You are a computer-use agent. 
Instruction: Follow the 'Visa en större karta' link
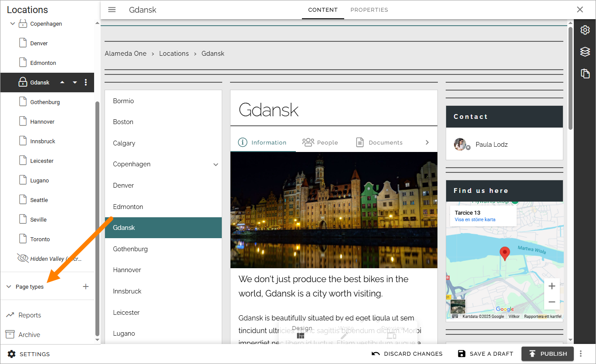[x=475, y=219]
